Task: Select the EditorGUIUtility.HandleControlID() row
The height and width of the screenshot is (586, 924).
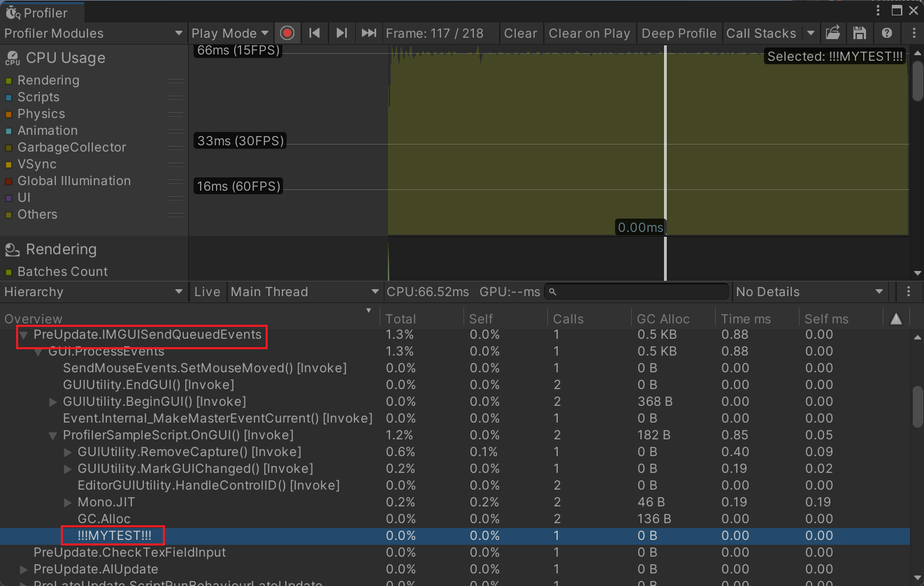Action: tap(454, 485)
